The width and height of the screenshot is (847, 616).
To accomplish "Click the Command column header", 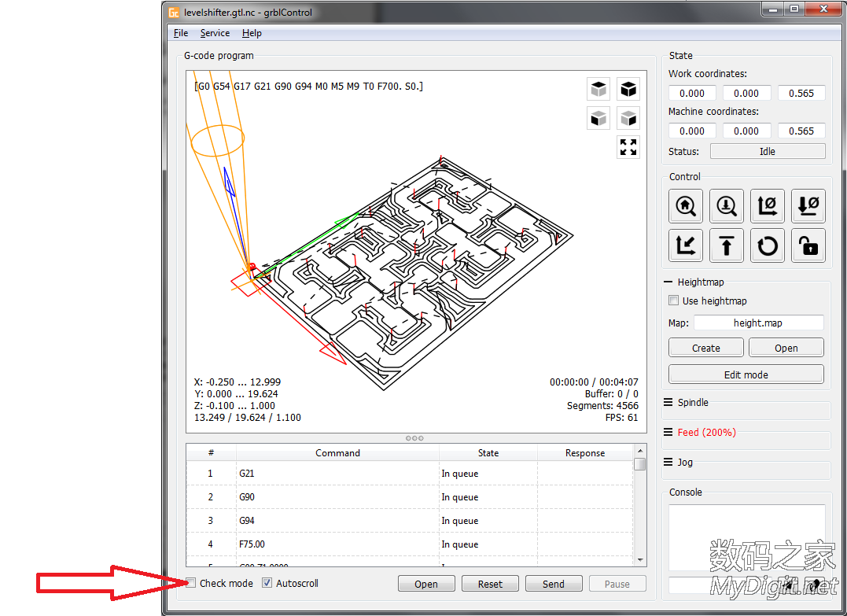I will pos(337,453).
